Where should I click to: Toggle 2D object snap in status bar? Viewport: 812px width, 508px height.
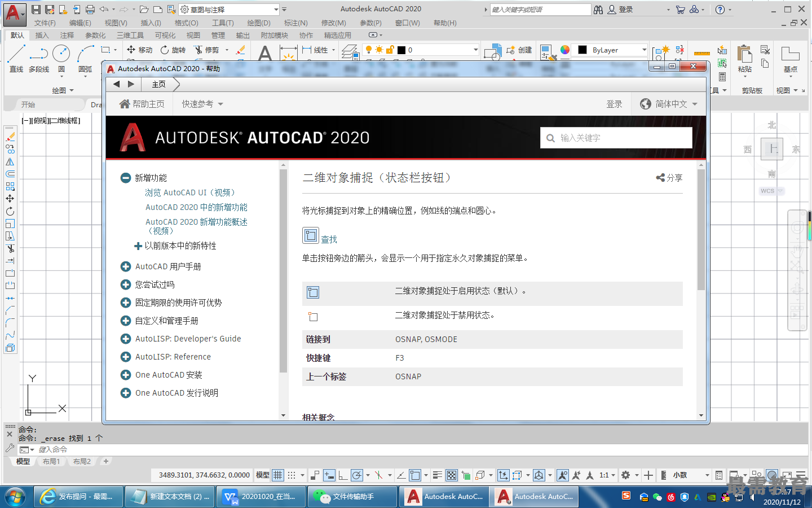[415, 475]
